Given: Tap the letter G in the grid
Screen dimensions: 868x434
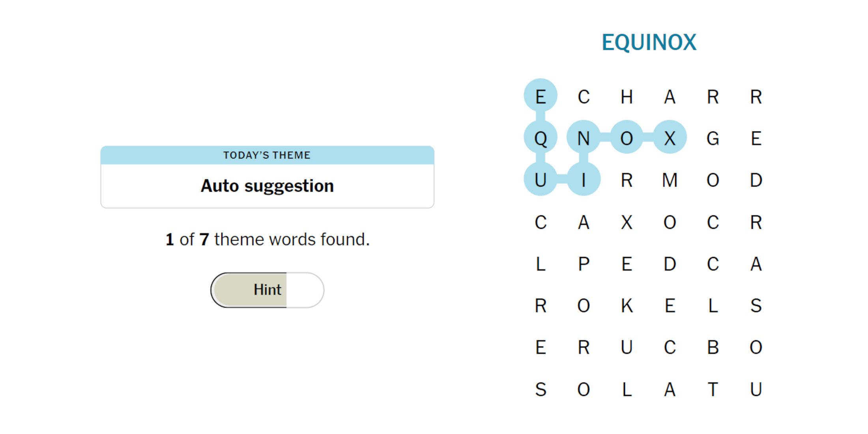Looking at the screenshot, I should coord(713,138).
